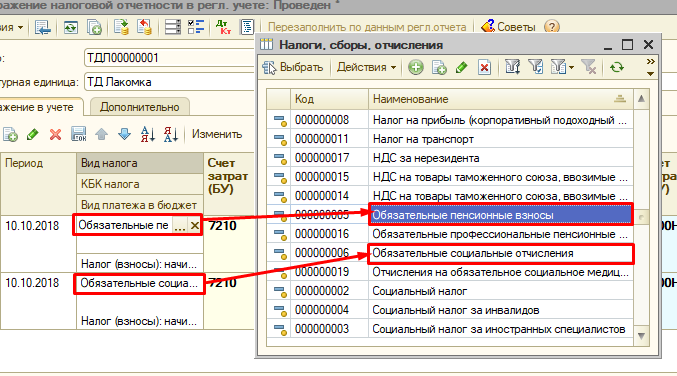This screenshot has height=376, width=677.
Task: Add new item with the green plus icon
Action: [416, 67]
